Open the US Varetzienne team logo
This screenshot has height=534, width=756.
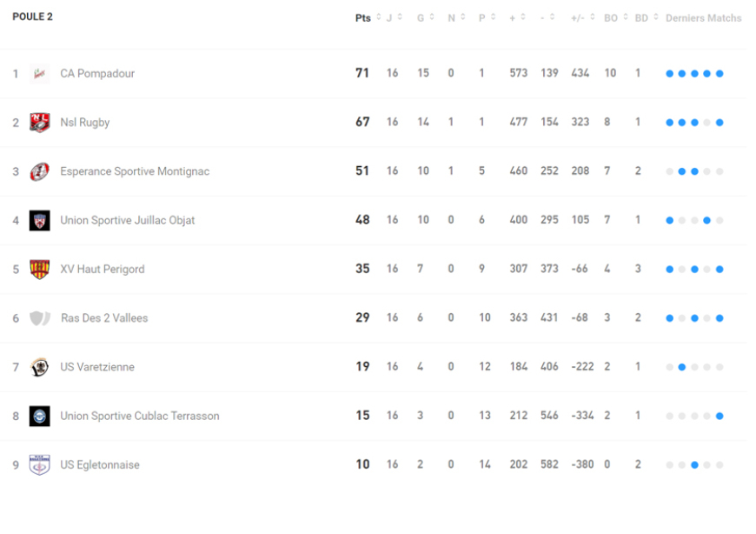[x=39, y=367]
